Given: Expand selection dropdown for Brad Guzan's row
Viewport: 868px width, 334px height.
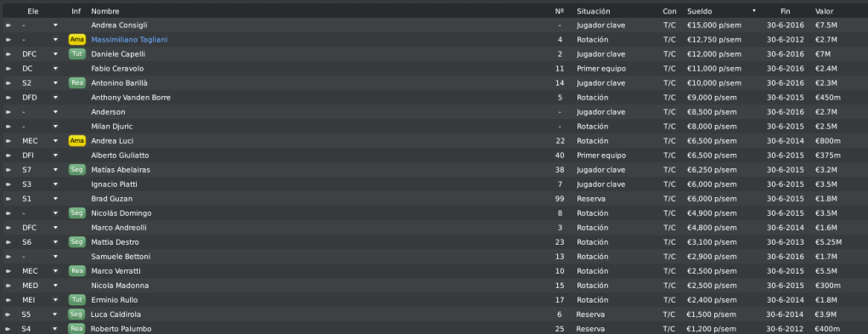Looking at the screenshot, I should (55, 199).
